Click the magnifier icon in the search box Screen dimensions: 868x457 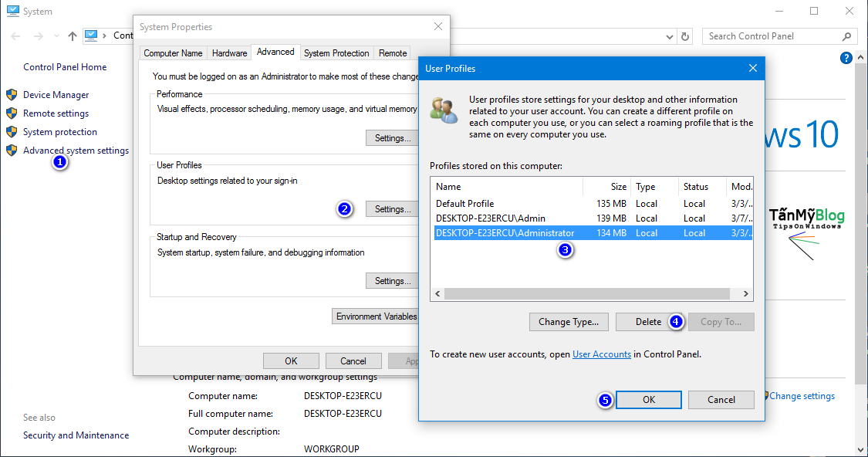click(846, 36)
